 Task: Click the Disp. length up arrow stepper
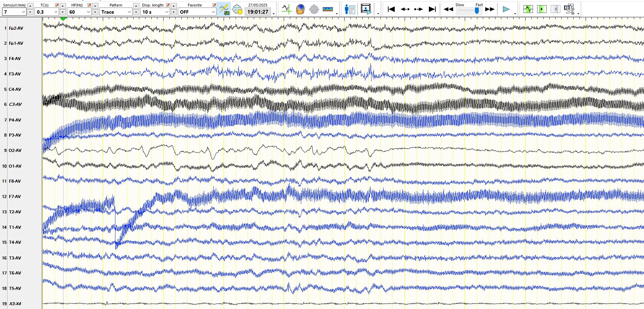(173, 6)
